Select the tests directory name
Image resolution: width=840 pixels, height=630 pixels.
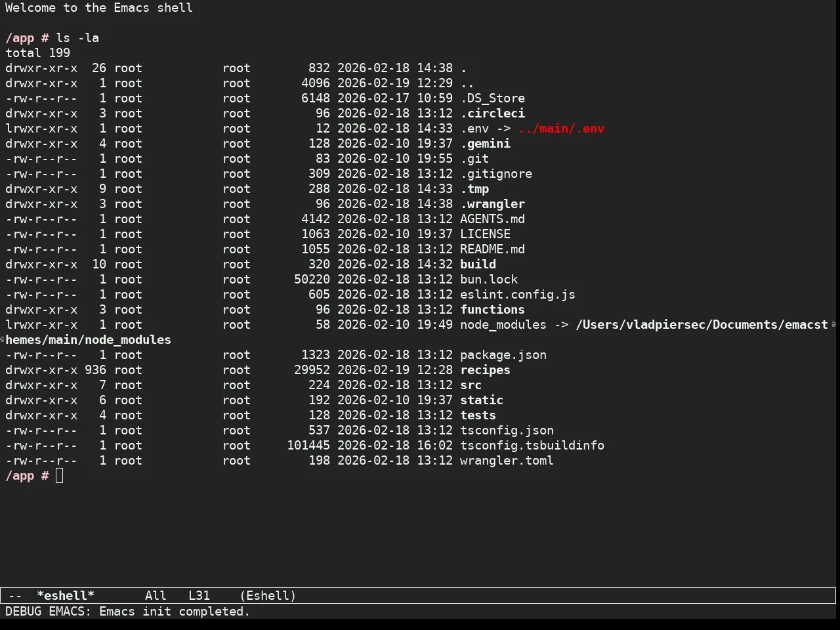(x=478, y=415)
